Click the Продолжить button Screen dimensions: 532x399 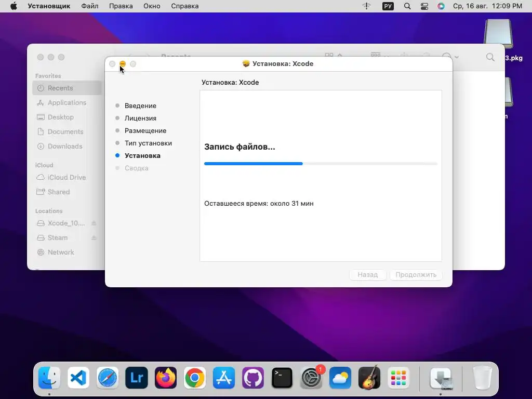tap(416, 274)
